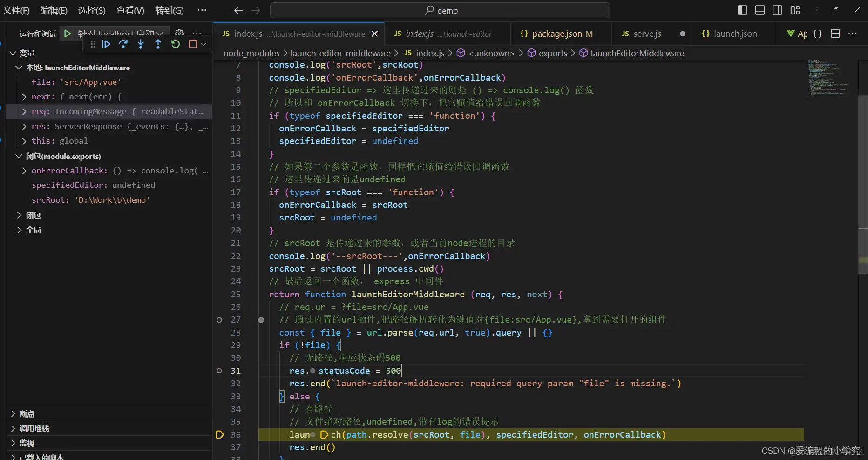Click the debug Step Over icon
The image size is (868, 460).
pos(123,44)
